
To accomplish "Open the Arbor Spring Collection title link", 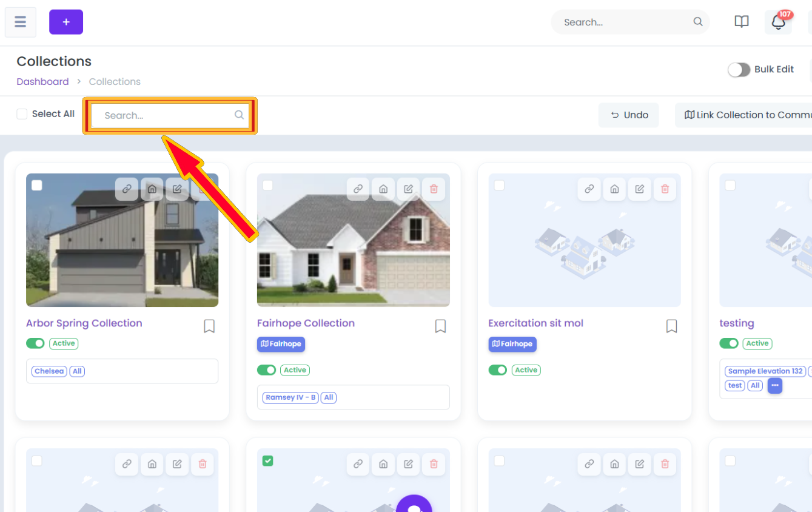I will (84, 323).
